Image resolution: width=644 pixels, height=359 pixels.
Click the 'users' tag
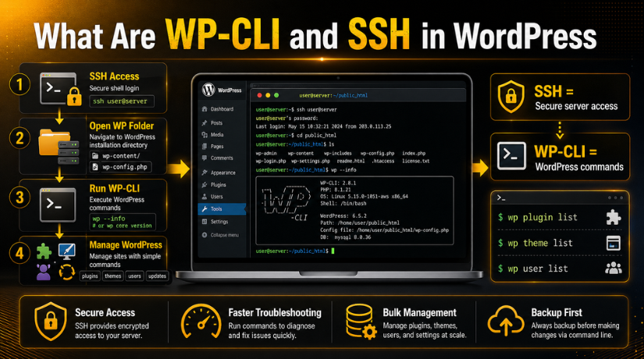click(x=134, y=276)
